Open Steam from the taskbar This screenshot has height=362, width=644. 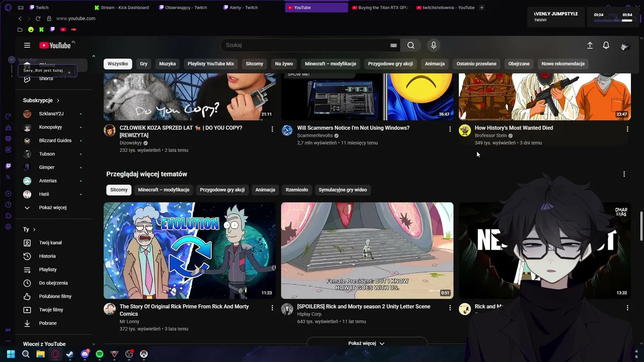(x=70, y=354)
